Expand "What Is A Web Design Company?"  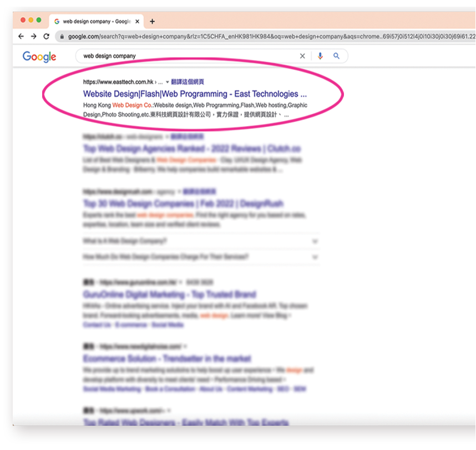click(x=315, y=241)
